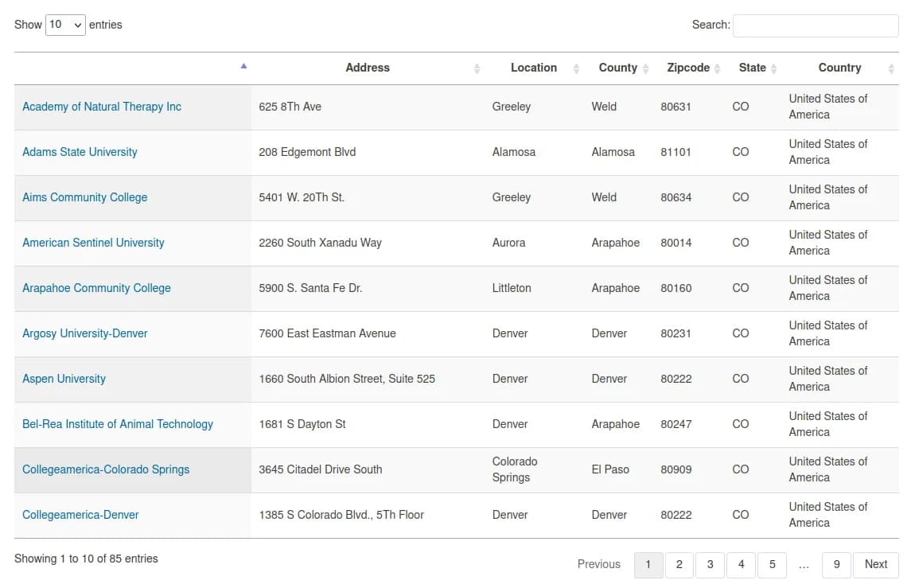
Task: Click the sort arrow in the first column header
Action: click(243, 67)
